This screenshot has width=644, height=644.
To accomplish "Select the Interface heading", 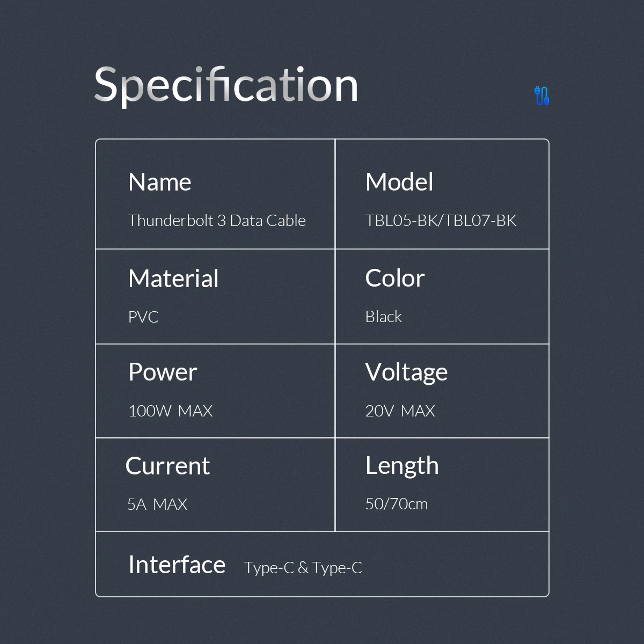I will (x=177, y=565).
